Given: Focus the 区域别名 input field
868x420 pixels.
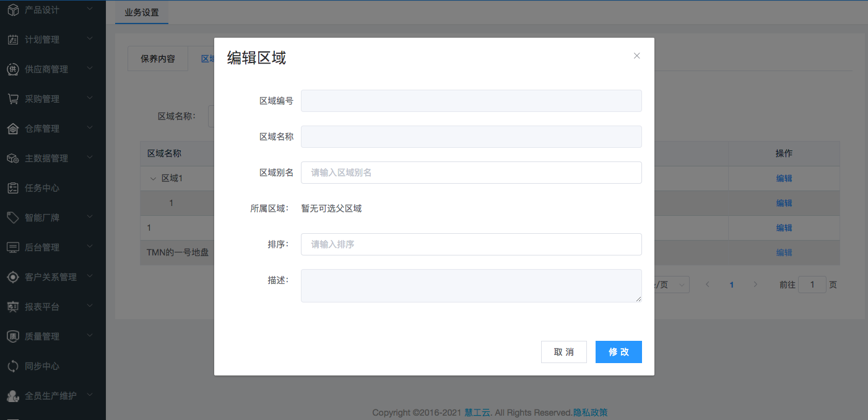Looking at the screenshot, I should coord(471,173).
